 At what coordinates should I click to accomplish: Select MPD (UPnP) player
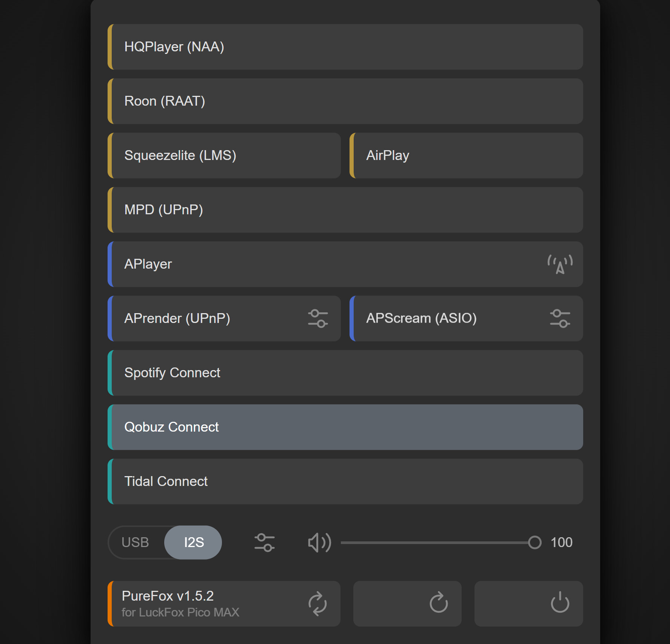(x=345, y=210)
